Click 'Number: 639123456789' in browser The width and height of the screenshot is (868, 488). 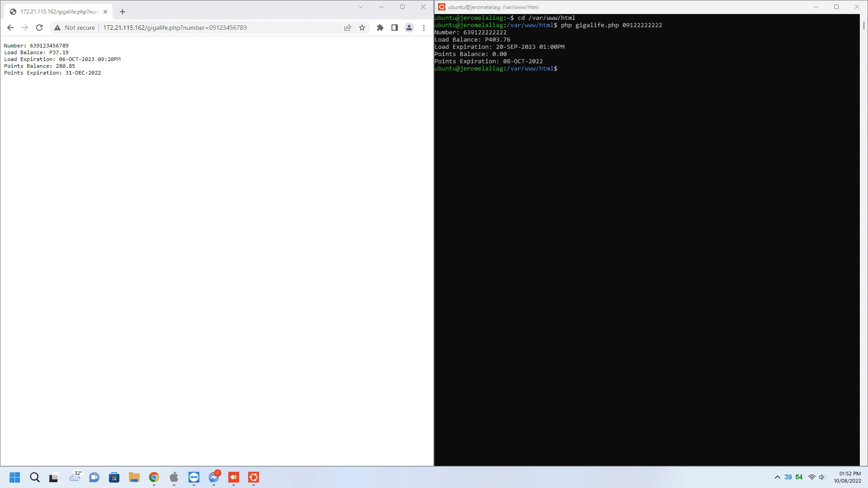tap(36, 46)
